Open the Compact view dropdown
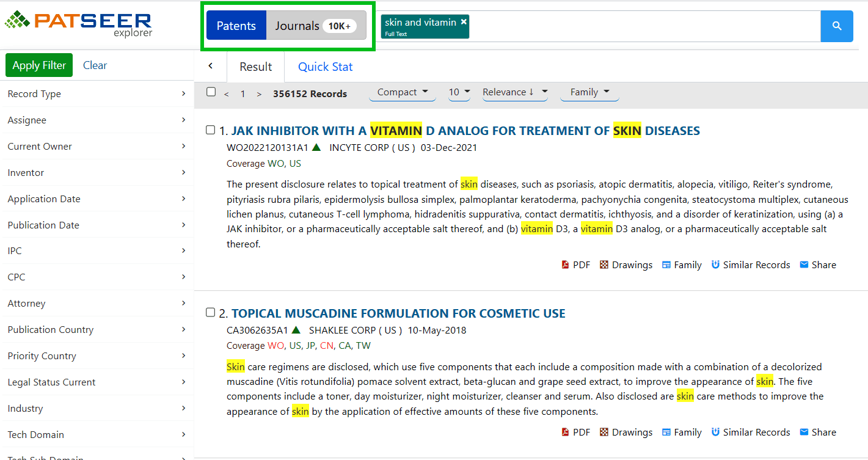The width and height of the screenshot is (868, 460). point(402,92)
